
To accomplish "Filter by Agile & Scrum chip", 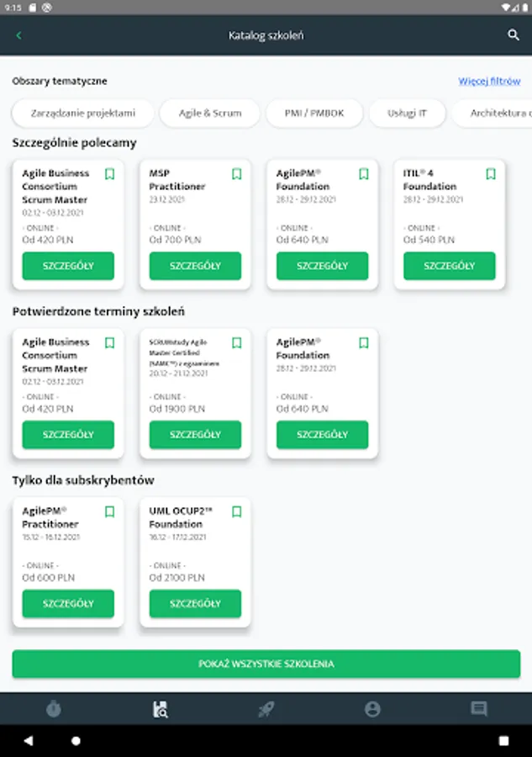I will (x=210, y=113).
